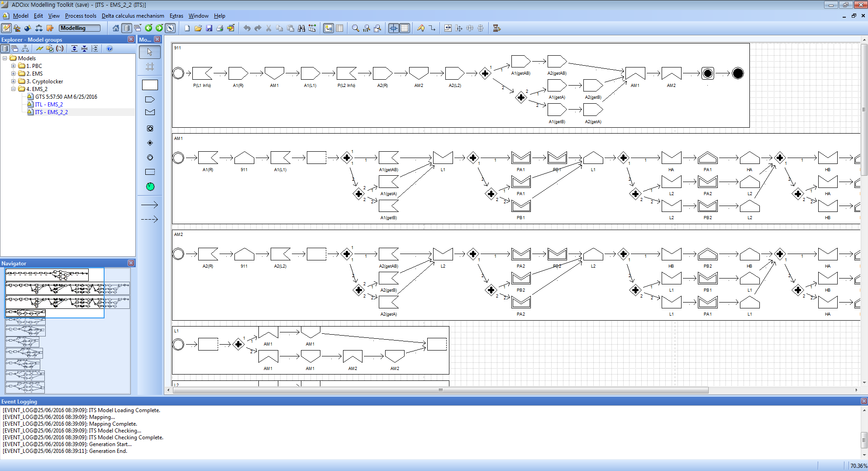Toggle graphical model view mode button
The width and height of the screenshot is (868, 471).
(329, 28)
